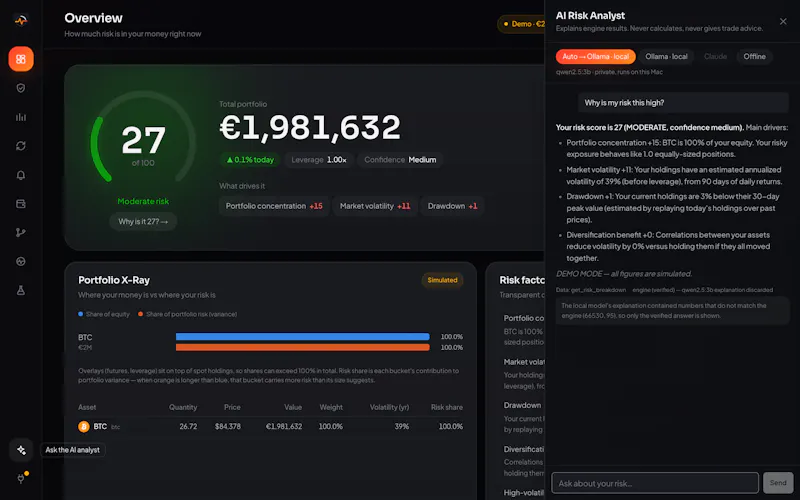800x500 pixels.
Task: Open the refresh arrows sidebar icon
Action: (x=21, y=146)
